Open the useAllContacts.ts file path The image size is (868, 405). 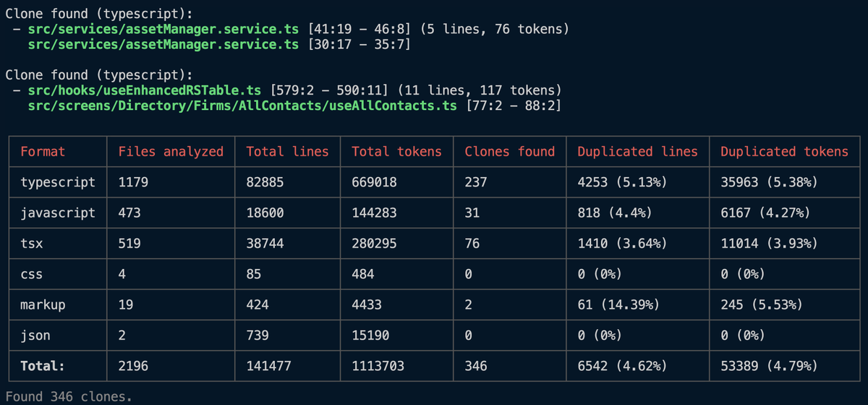pyautogui.click(x=242, y=106)
